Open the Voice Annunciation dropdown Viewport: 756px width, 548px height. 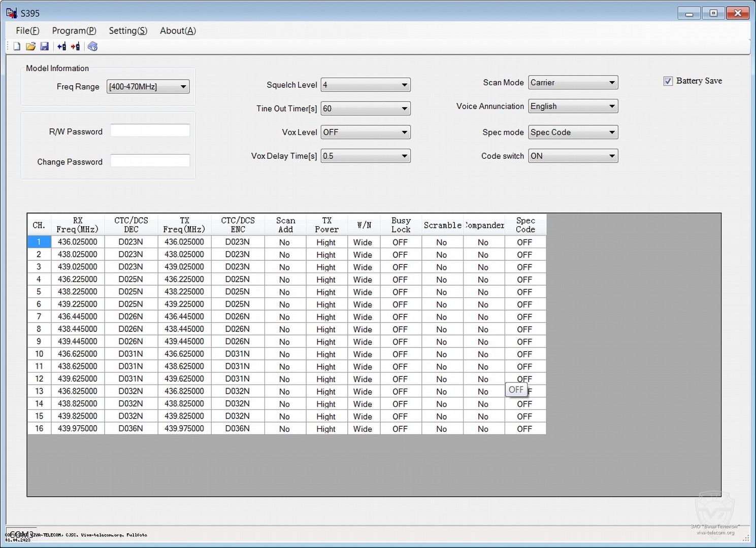coord(612,107)
